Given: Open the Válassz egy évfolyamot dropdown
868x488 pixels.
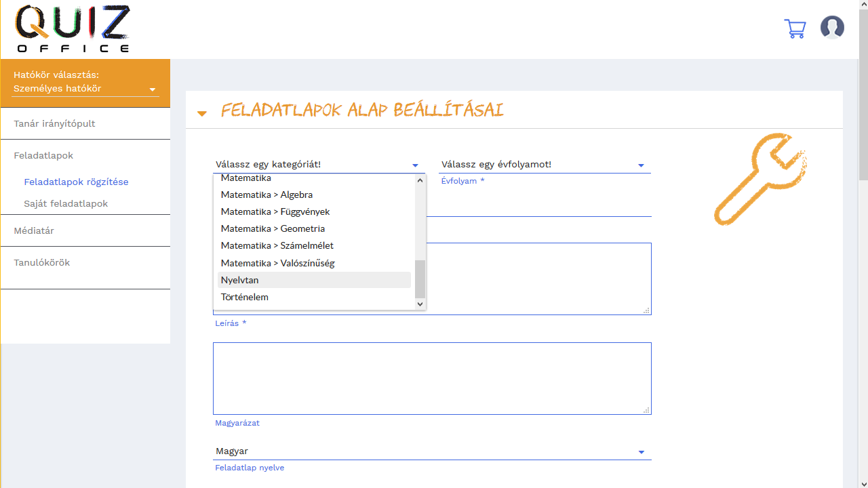Looking at the screenshot, I should point(545,165).
